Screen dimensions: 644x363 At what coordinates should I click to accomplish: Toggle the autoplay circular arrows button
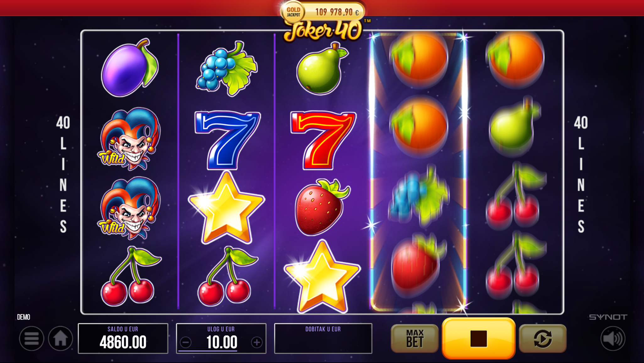[x=543, y=339]
